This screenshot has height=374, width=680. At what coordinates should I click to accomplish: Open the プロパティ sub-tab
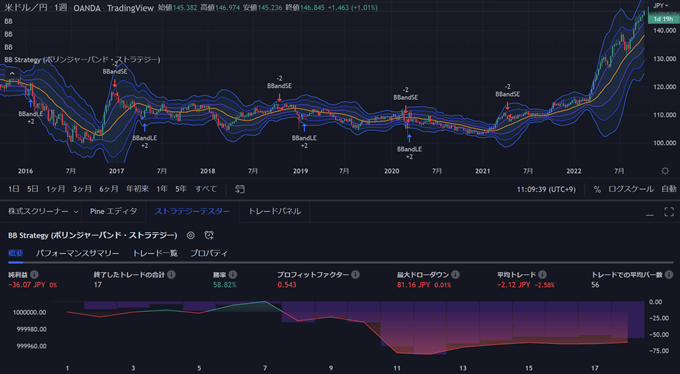(x=209, y=253)
